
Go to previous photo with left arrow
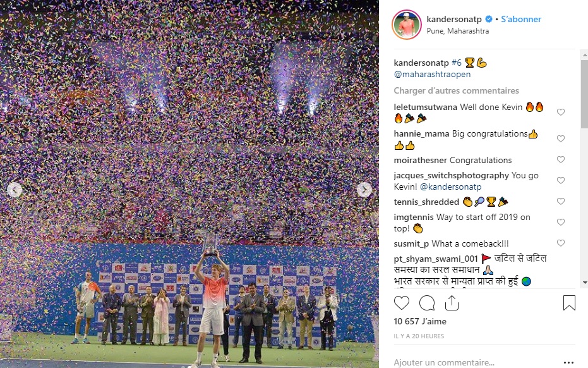(15, 190)
